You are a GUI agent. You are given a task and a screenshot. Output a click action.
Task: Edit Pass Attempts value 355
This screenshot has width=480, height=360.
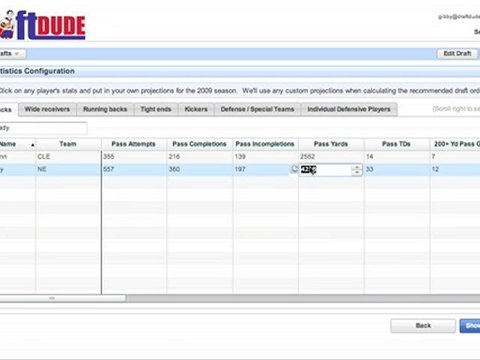pos(134,157)
